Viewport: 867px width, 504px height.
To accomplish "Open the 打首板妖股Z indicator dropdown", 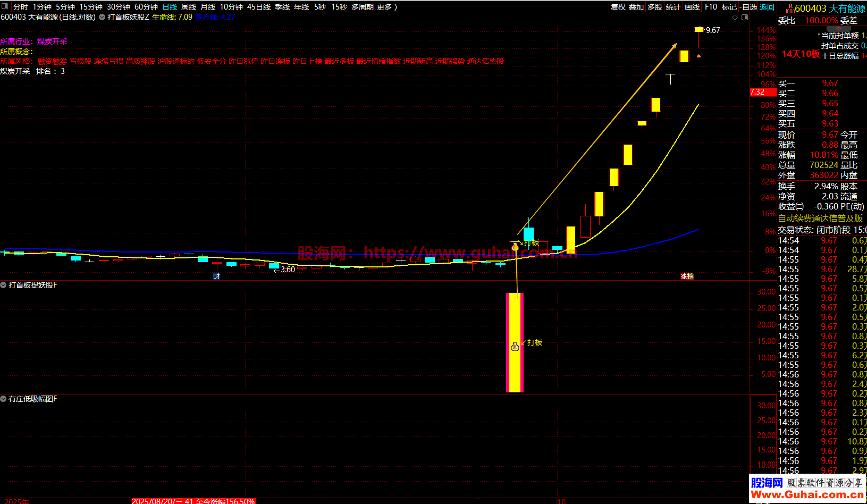I will pyautogui.click(x=102, y=17).
